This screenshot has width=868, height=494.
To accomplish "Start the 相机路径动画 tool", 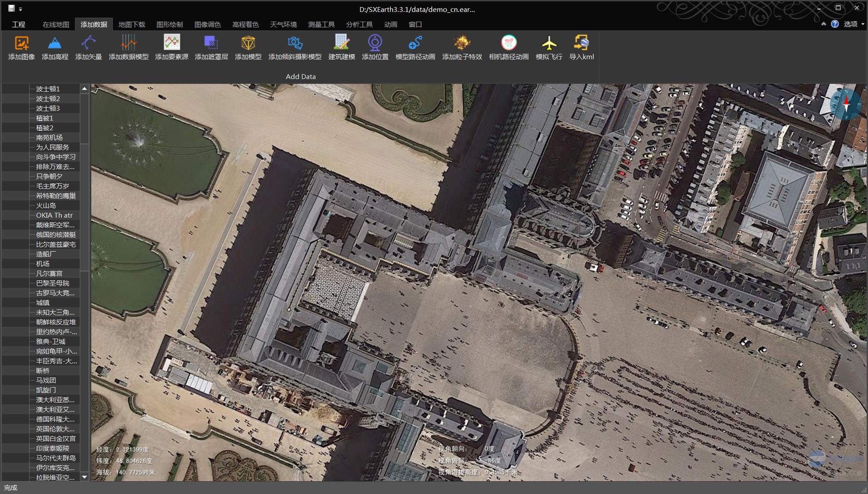I will coord(509,48).
